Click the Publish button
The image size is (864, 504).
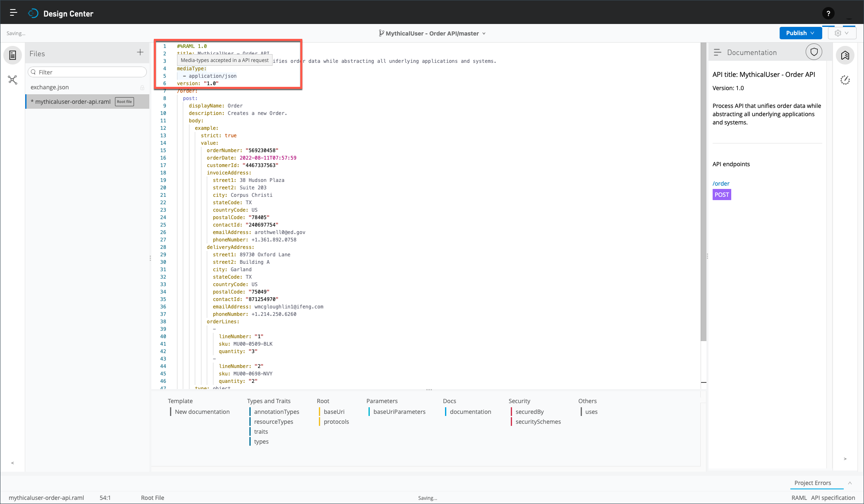(800, 33)
